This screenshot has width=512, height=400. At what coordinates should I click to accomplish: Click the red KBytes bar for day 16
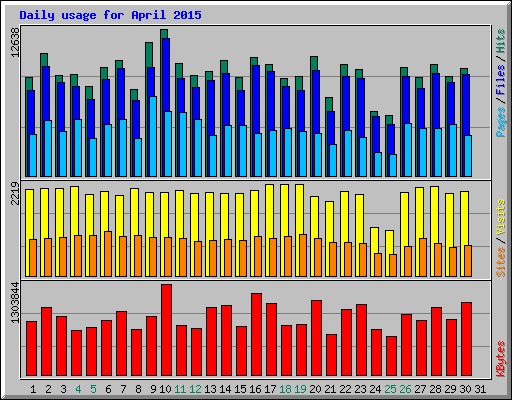(x=257, y=335)
